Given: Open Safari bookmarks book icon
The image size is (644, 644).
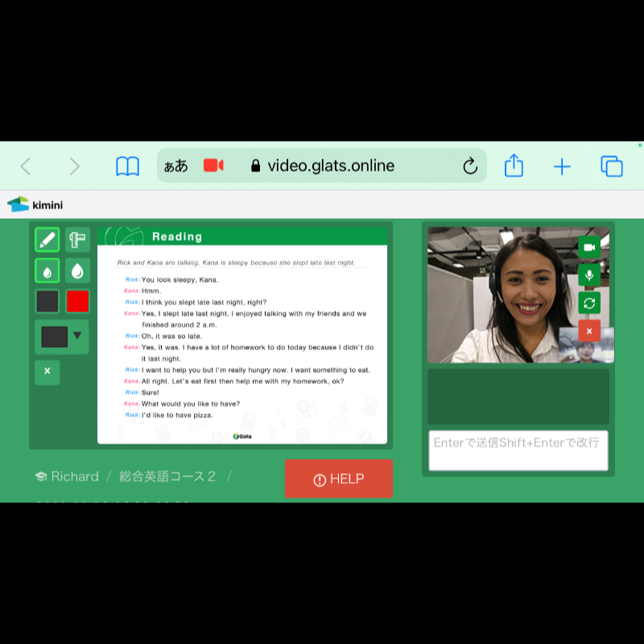Looking at the screenshot, I should (x=128, y=167).
